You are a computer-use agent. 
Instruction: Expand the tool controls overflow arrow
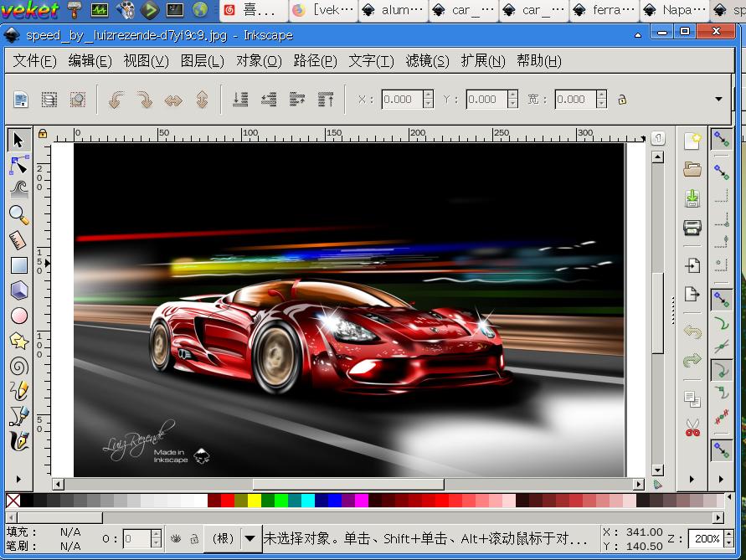click(x=718, y=99)
